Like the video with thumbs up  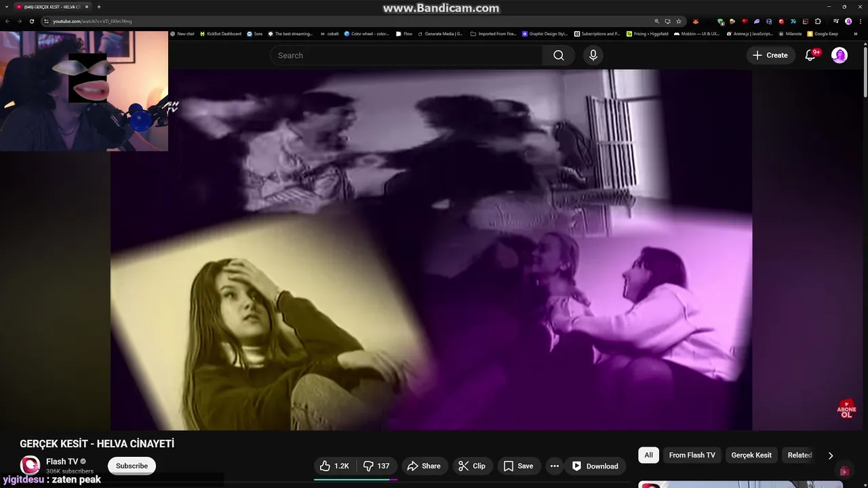point(334,466)
